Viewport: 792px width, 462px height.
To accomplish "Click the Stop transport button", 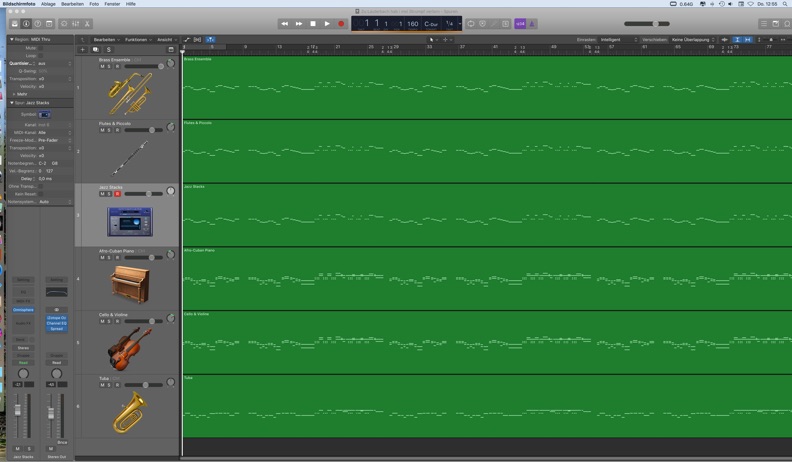I will click(x=313, y=24).
